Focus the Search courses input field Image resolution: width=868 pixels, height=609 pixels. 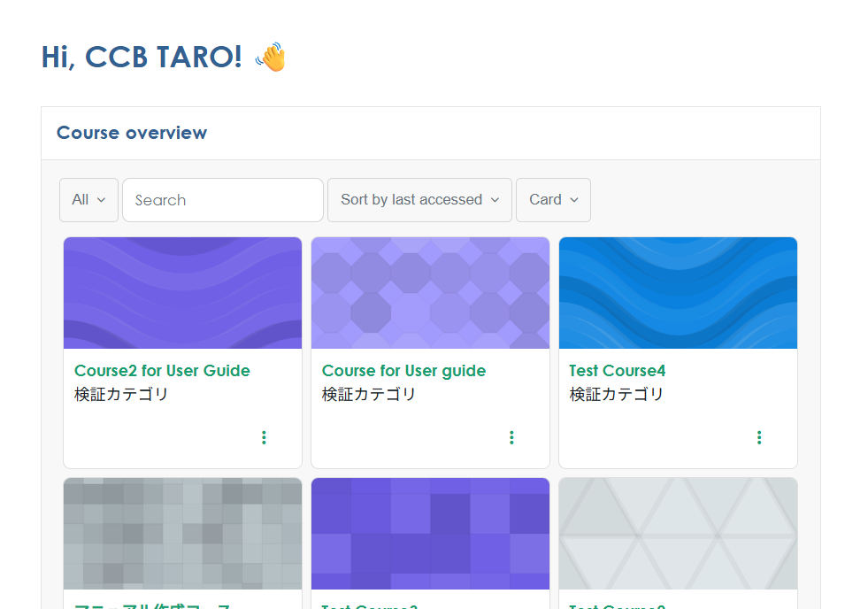pos(223,200)
